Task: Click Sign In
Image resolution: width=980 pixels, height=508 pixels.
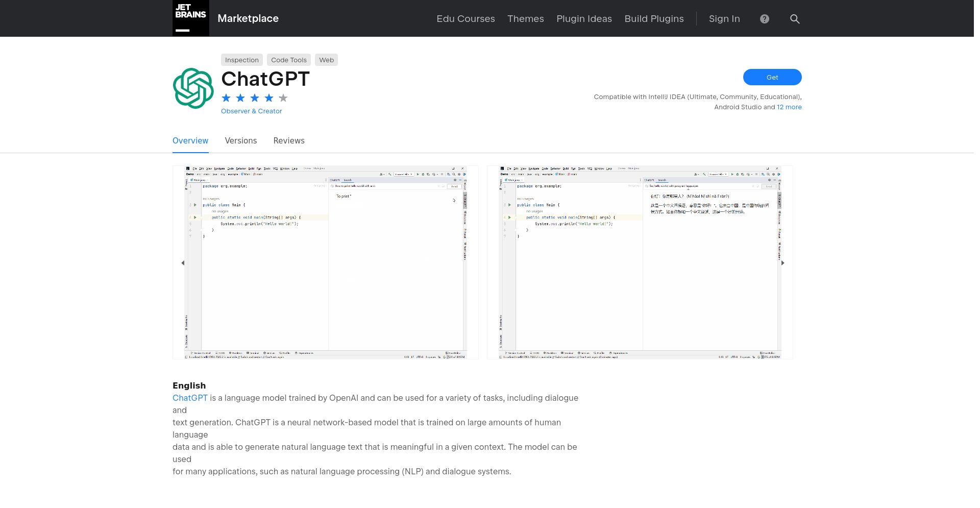Action: coord(724,19)
